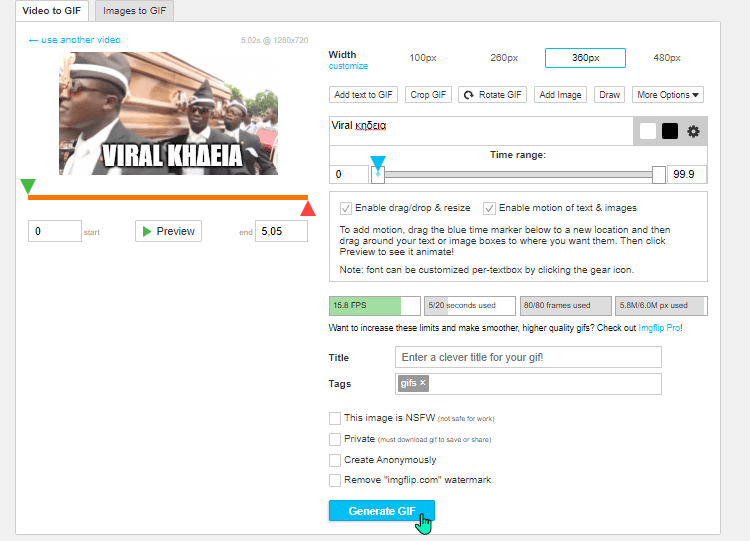Click the orange video trim bar

coord(168,197)
